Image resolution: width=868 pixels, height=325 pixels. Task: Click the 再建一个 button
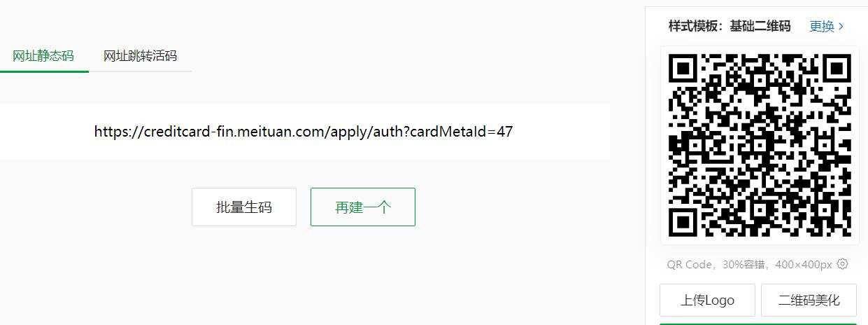click(x=363, y=207)
